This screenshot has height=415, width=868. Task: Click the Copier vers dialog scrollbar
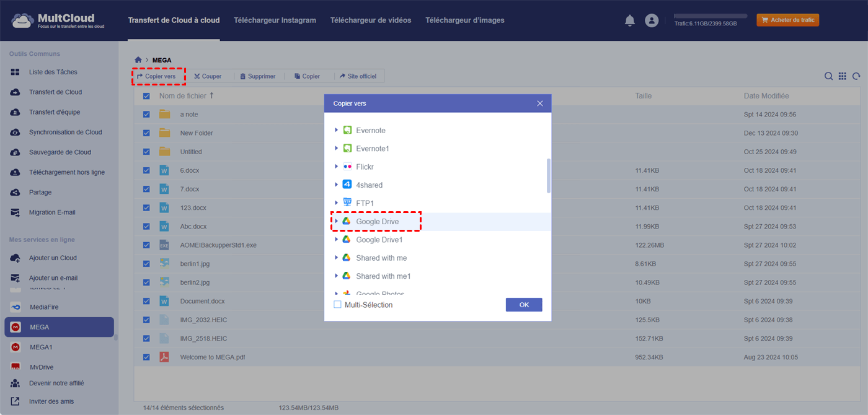548,176
